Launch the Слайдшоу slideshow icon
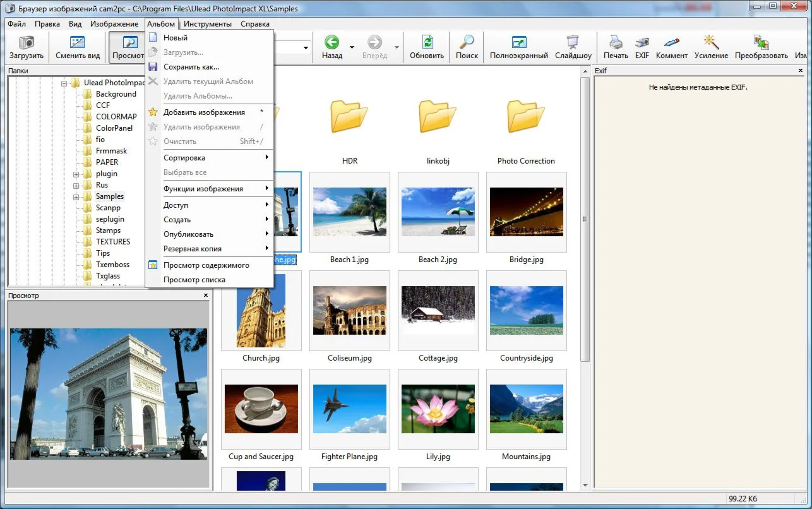 [x=573, y=43]
